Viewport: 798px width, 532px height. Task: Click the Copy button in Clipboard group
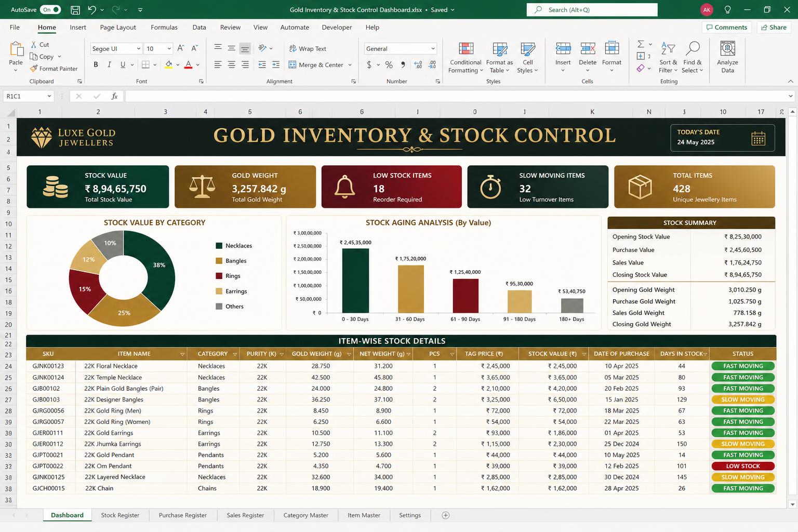point(42,57)
